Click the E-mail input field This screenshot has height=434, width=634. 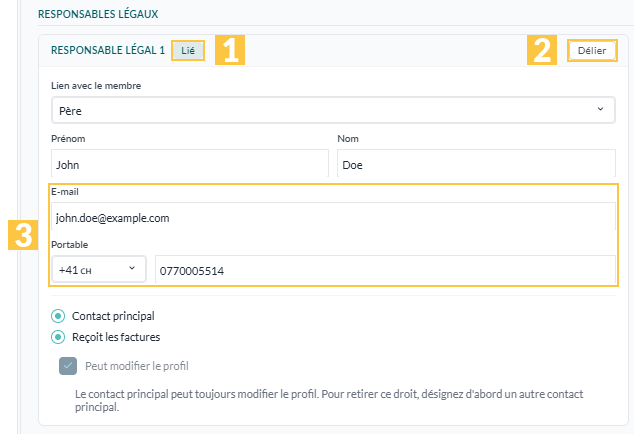click(333, 217)
